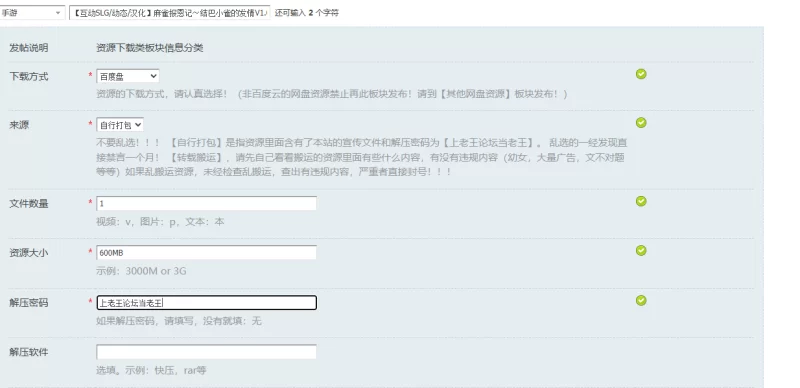800x388 pixels.
Task: Open the 来源 自行打包 dropdown
Action: point(120,125)
